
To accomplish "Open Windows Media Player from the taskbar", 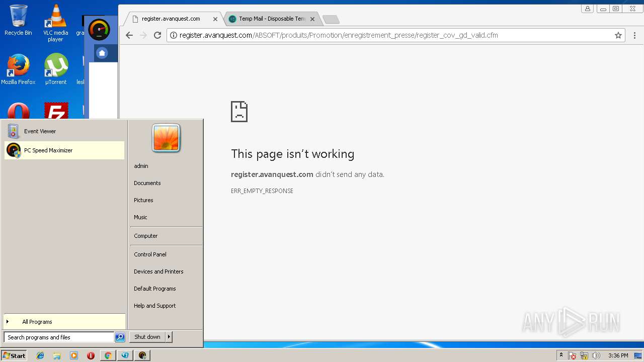I will [x=74, y=355].
